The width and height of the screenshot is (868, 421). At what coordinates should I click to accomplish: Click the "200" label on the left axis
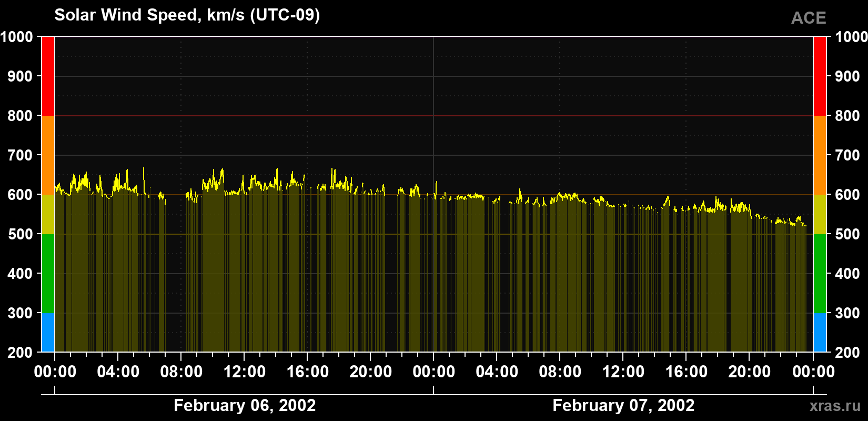(x=21, y=353)
